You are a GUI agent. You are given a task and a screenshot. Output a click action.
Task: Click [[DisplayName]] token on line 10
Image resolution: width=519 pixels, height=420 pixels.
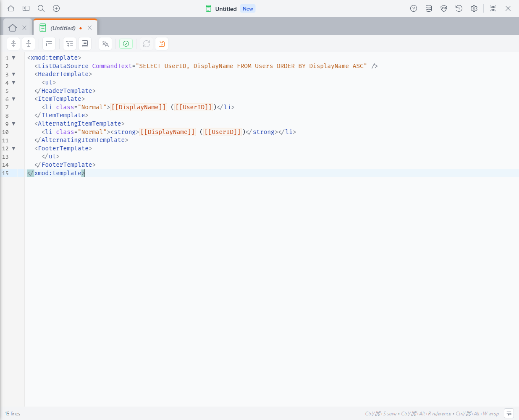[168, 132]
